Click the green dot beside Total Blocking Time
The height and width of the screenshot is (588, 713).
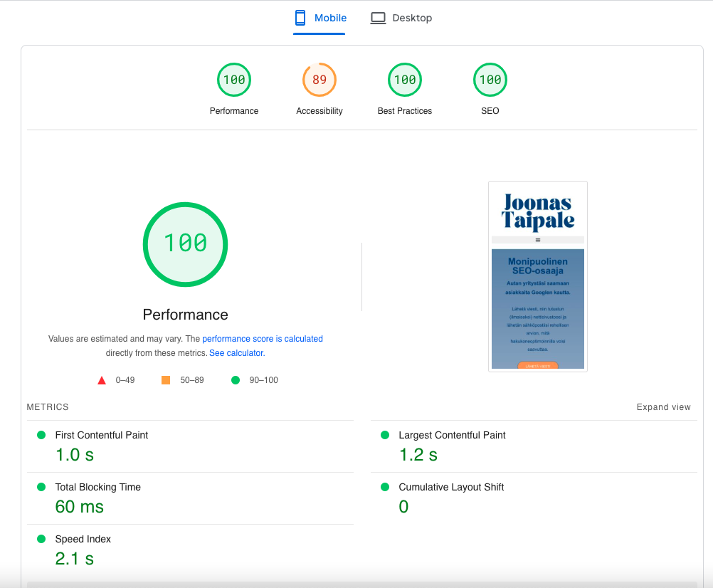[x=41, y=487]
